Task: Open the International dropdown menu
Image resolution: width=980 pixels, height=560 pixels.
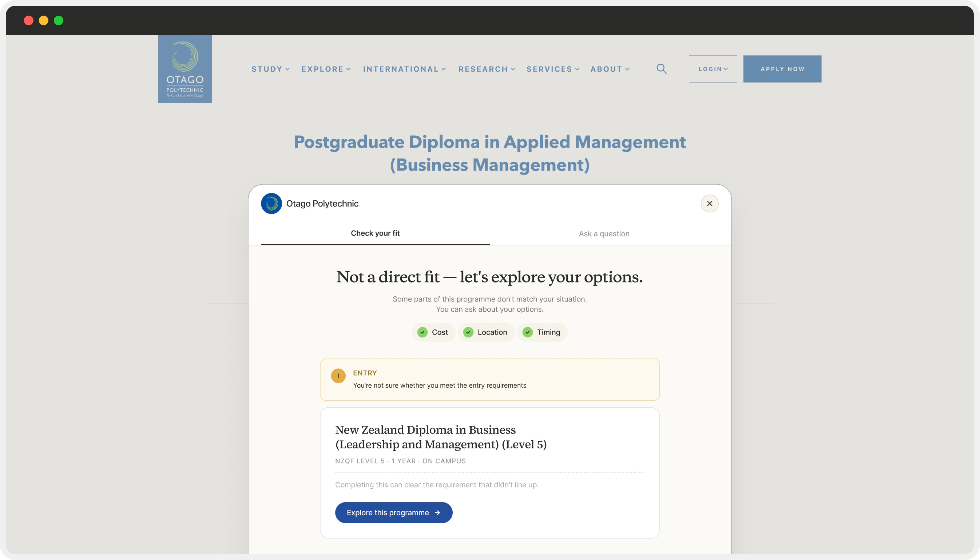Action: 404,69
